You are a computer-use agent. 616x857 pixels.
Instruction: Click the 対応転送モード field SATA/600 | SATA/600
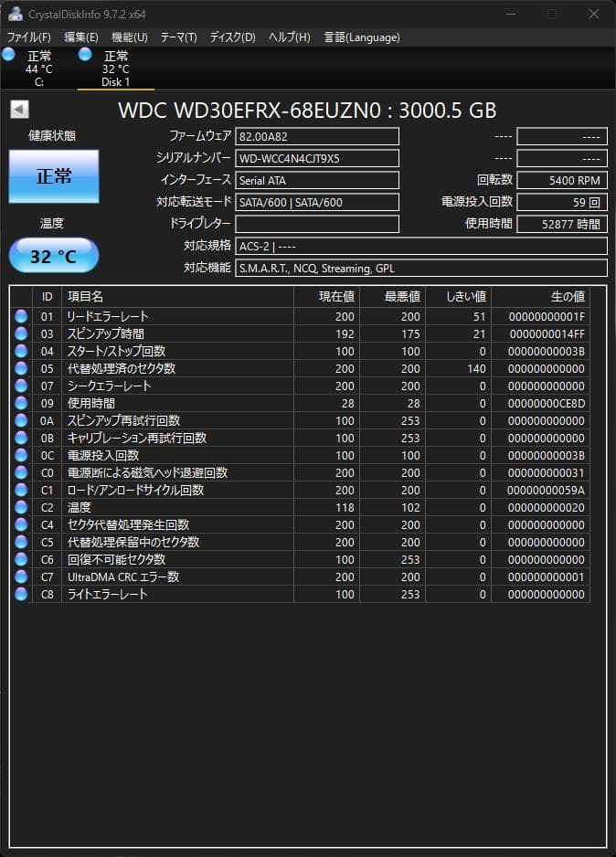[x=317, y=202]
